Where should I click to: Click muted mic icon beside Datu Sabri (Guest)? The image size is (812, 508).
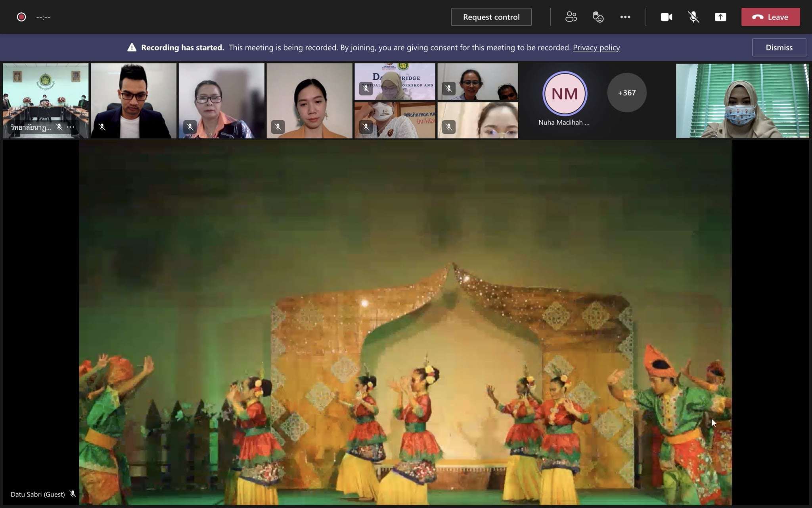coord(73,494)
